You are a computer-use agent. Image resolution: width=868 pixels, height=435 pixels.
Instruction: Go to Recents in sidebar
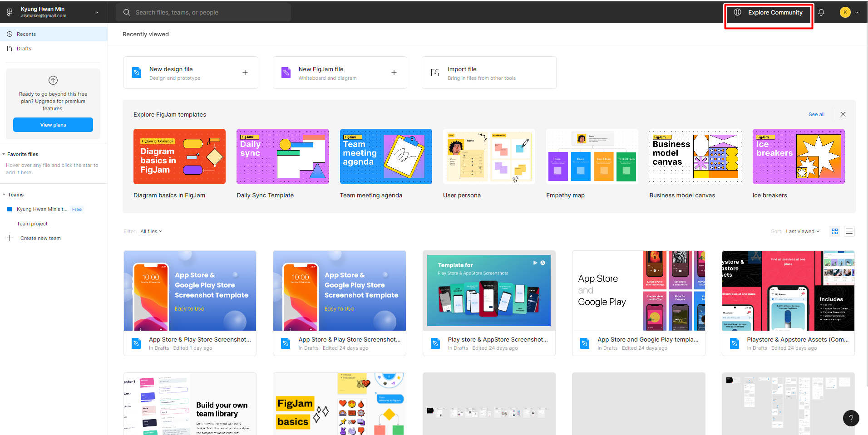tap(54, 34)
